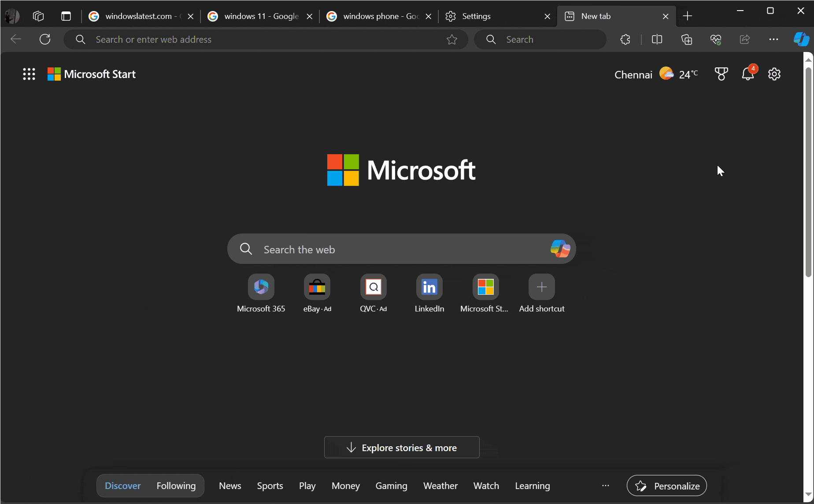Image resolution: width=814 pixels, height=504 pixels.
Task: Click Explore stories & more button
Action: (x=402, y=448)
